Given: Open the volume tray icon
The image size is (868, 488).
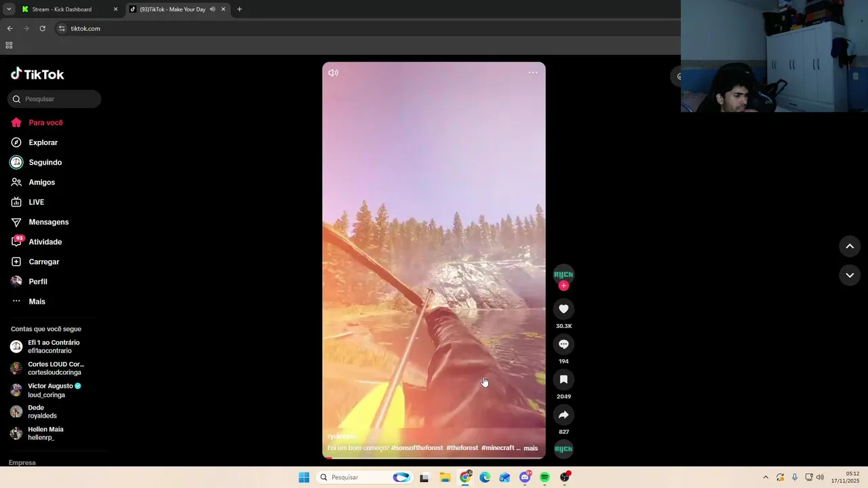Looking at the screenshot, I should [820, 477].
